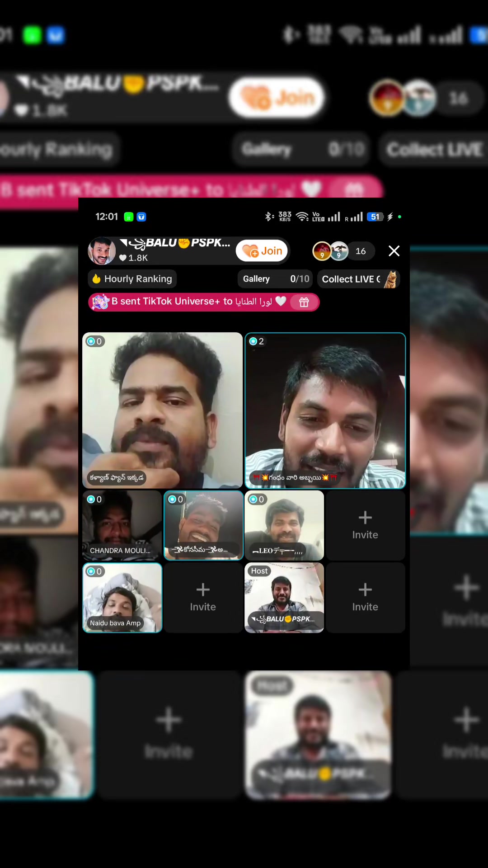Open the Host BALU PSPK video tile

284,598
